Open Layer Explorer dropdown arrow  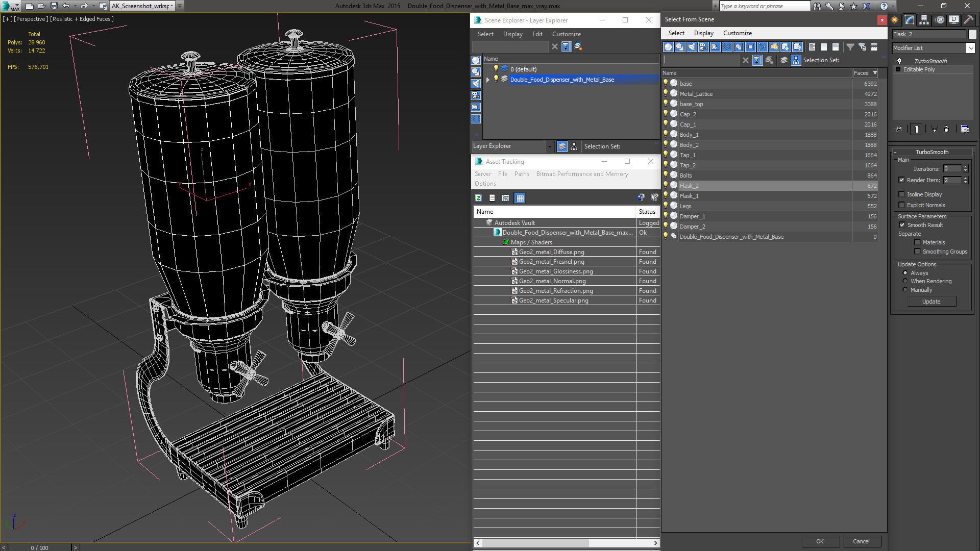pos(550,146)
